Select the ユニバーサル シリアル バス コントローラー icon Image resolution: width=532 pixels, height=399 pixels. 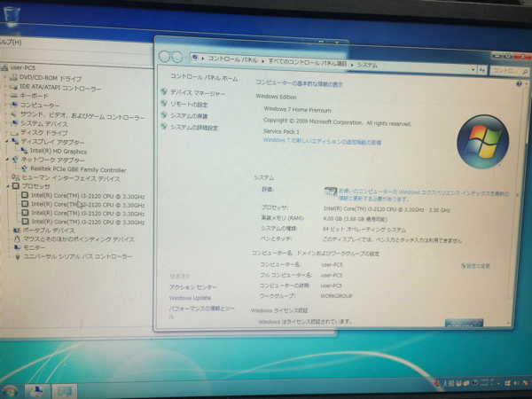click(18, 256)
